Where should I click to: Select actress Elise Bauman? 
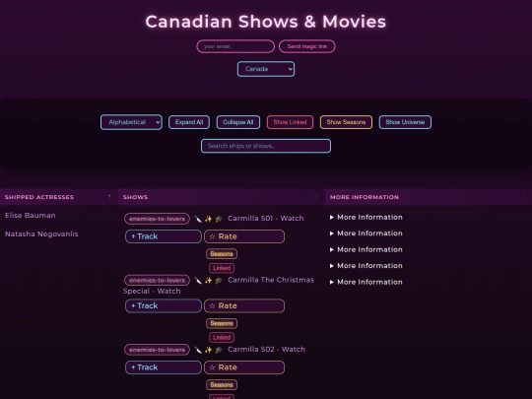pyautogui.click(x=31, y=216)
